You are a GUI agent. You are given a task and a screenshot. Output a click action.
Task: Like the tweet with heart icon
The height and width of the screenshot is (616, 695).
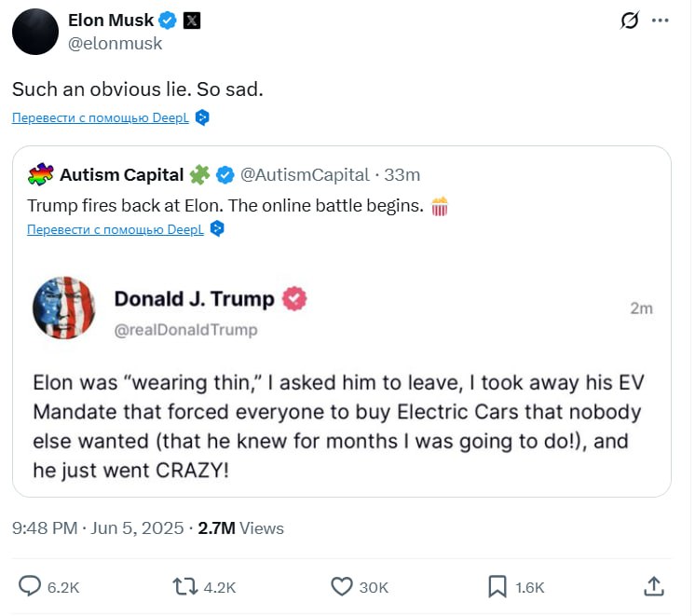(x=341, y=586)
